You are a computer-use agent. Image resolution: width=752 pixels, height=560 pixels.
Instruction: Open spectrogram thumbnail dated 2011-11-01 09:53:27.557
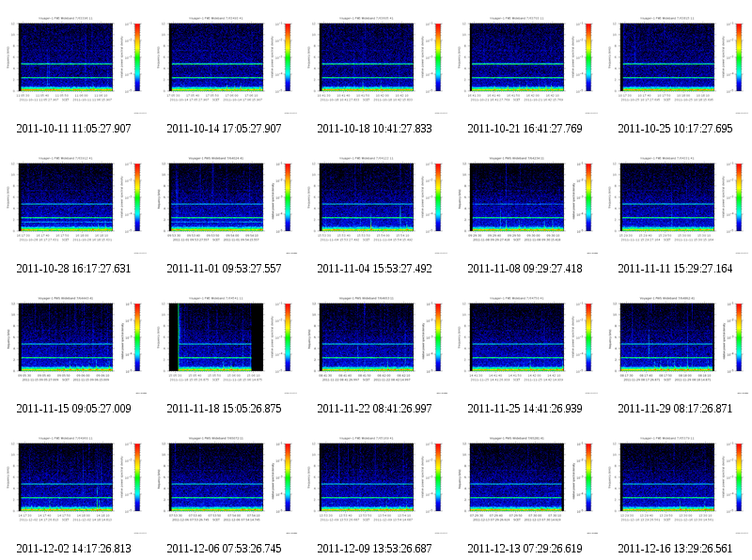[226, 205]
